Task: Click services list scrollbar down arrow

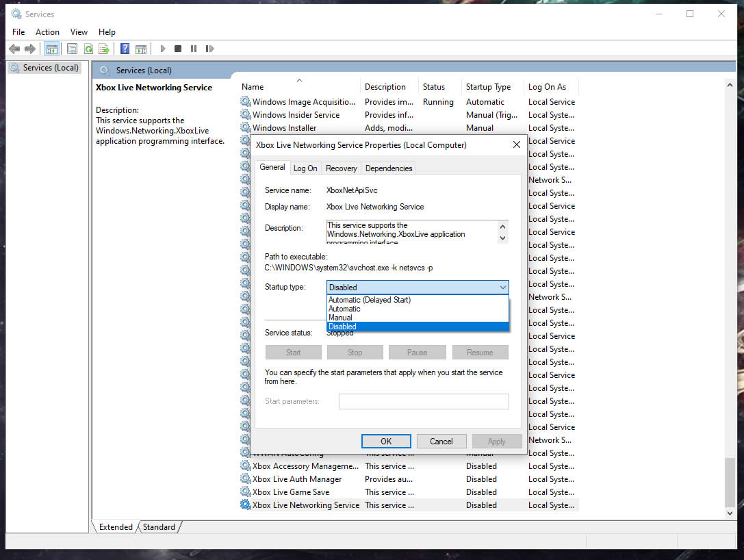Action: tap(730, 513)
